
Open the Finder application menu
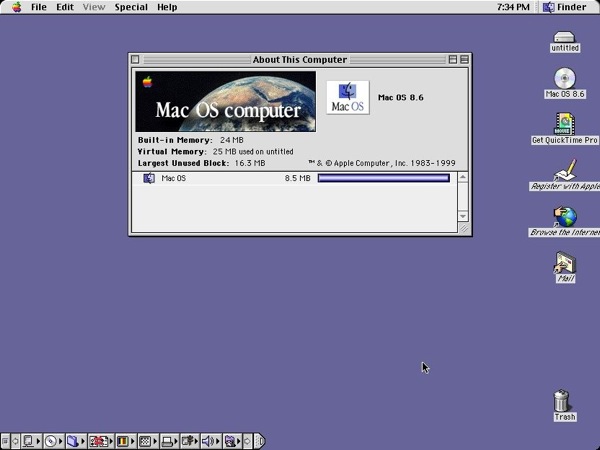coord(565,7)
